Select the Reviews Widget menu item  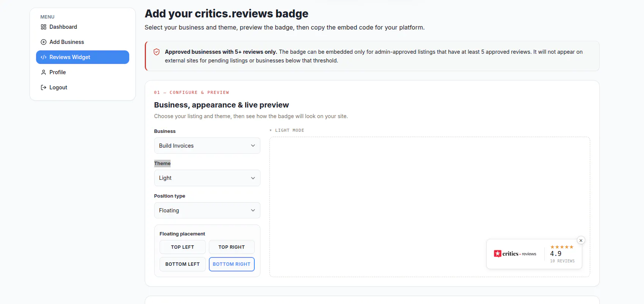click(83, 57)
